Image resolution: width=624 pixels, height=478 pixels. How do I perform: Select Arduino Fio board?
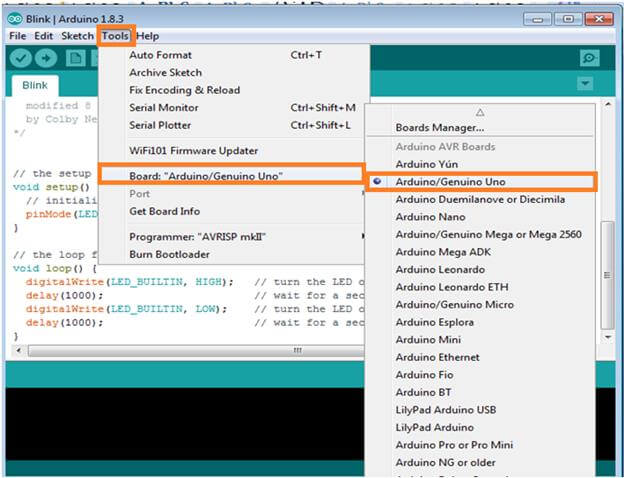(x=481, y=375)
